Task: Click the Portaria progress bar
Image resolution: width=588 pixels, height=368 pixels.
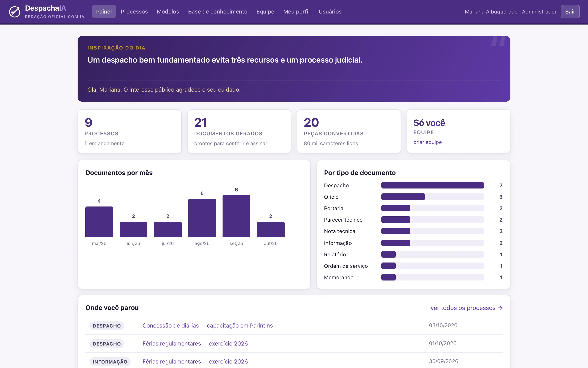Action: 432,208
